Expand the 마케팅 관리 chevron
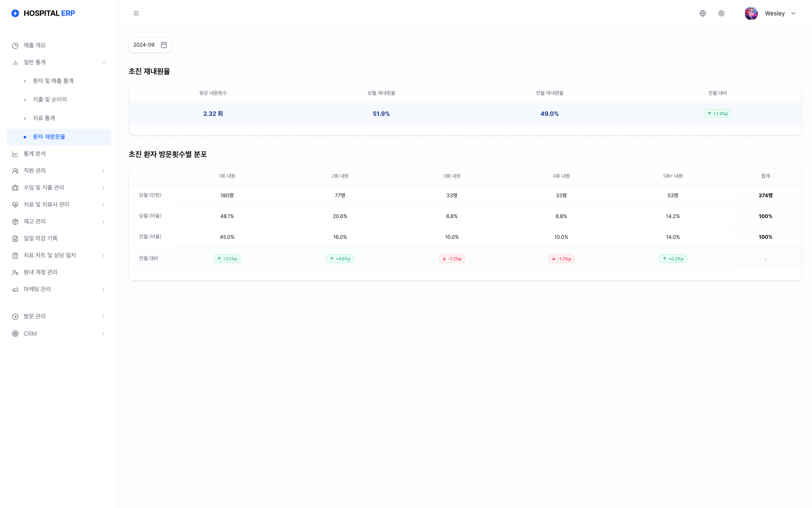 pos(104,290)
